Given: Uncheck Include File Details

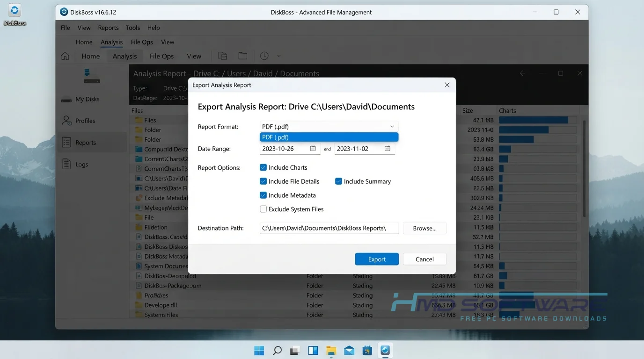Looking at the screenshot, I should coord(263,181).
